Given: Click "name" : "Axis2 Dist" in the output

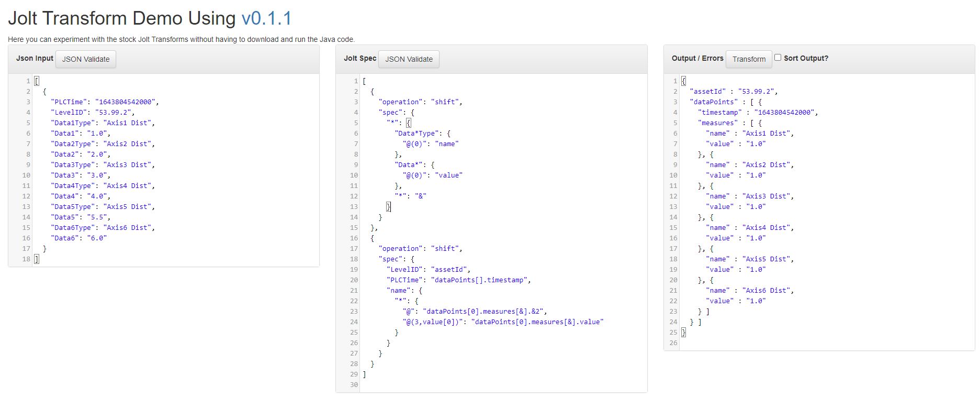Looking at the screenshot, I should [750, 165].
